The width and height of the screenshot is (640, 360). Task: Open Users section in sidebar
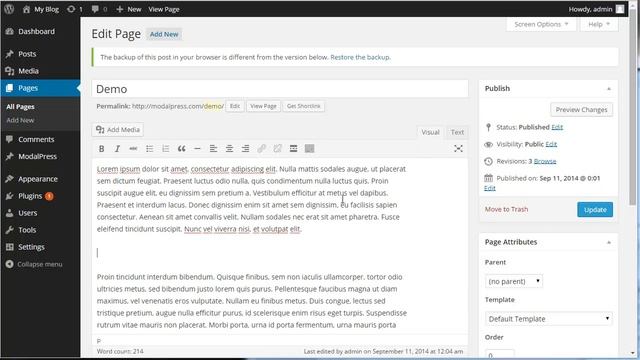click(27, 213)
